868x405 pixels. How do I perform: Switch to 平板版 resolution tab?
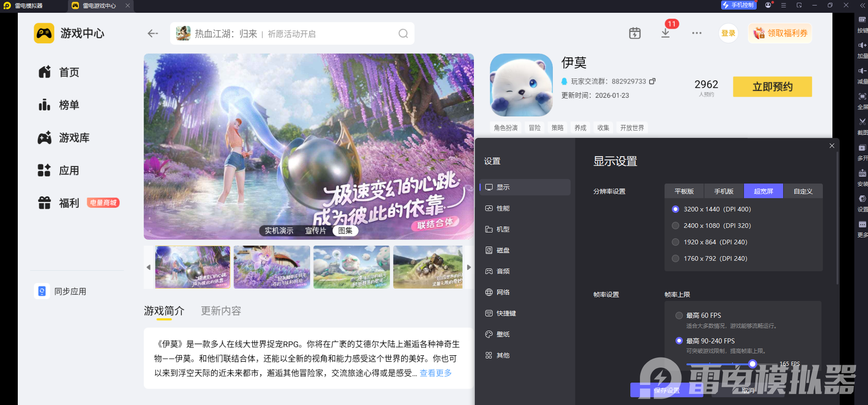point(684,191)
